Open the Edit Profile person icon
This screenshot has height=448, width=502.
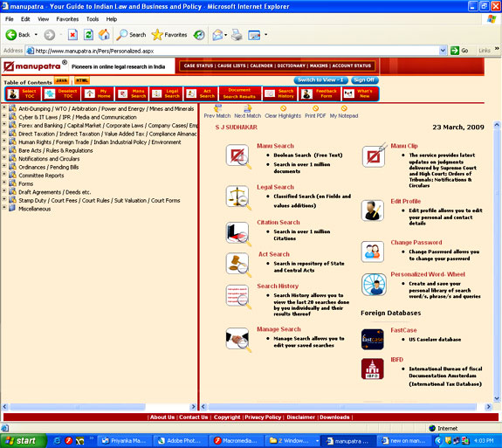[372, 210]
